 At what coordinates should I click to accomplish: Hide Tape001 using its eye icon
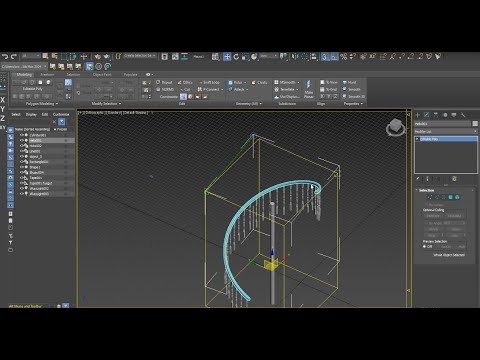(22, 178)
